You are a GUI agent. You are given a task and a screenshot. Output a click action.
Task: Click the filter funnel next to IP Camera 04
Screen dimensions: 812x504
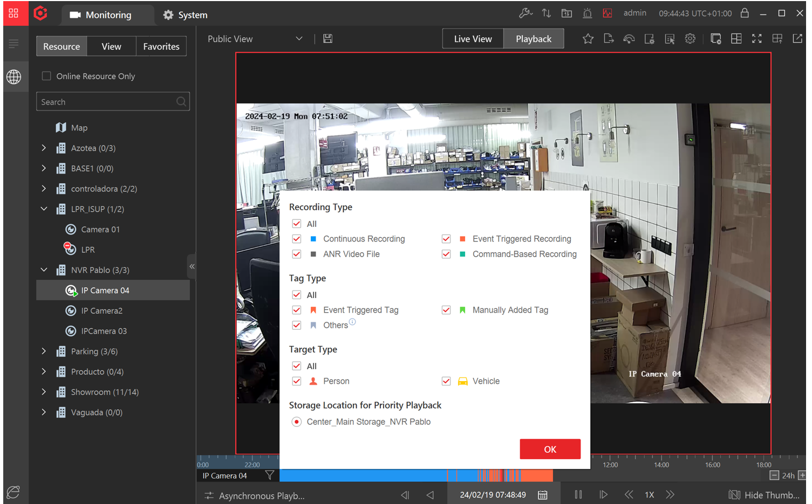pyautogui.click(x=269, y=475)
